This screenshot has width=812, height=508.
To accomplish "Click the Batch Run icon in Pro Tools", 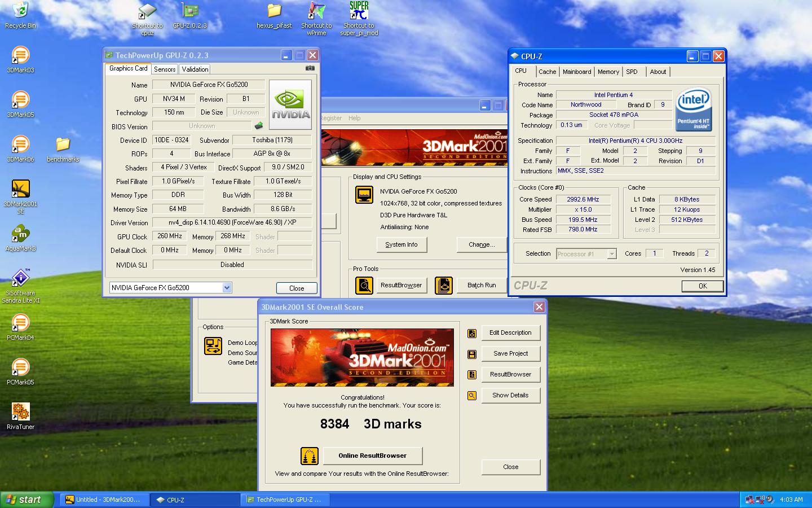I will click(444, 286).
